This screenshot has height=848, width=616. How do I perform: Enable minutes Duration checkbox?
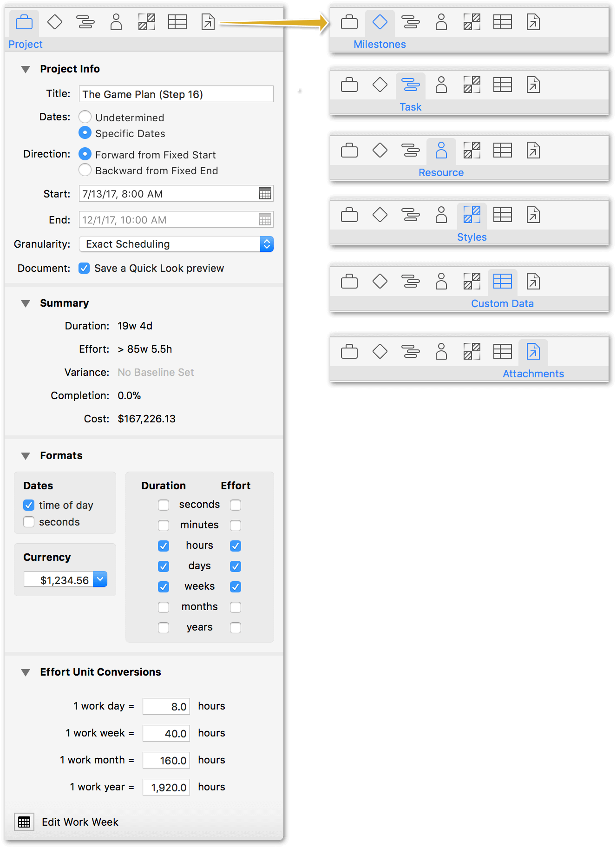coord(164,526)
